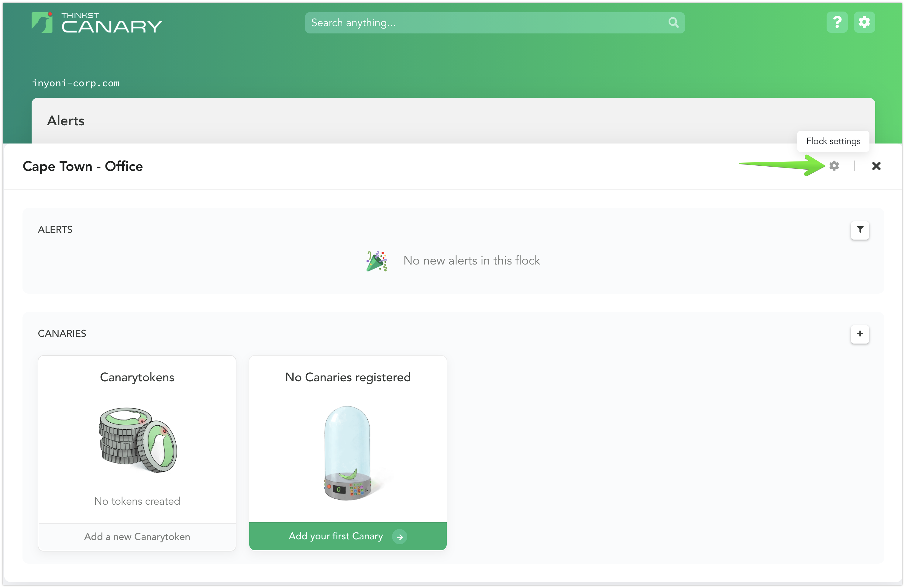The width and height of the screenshot is (905, 588).
Task: Click the search magnifier icon
Action: coord(673,22)
